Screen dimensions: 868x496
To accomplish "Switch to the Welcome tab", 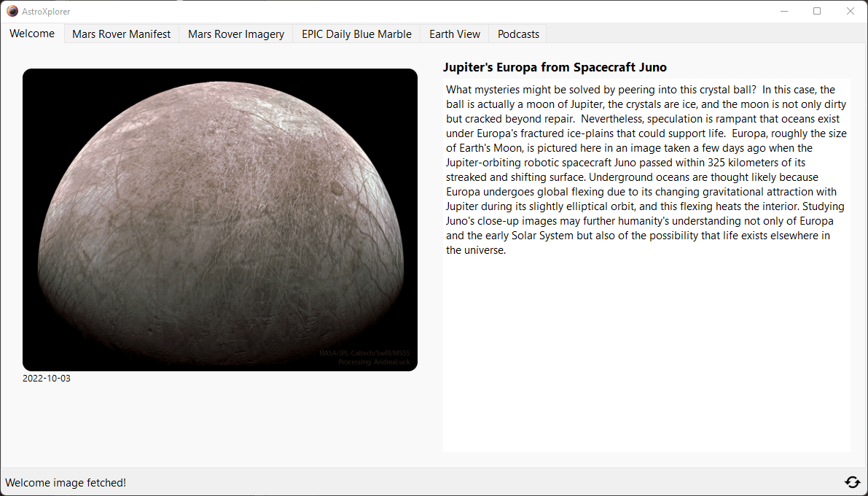I will (32, 34).
